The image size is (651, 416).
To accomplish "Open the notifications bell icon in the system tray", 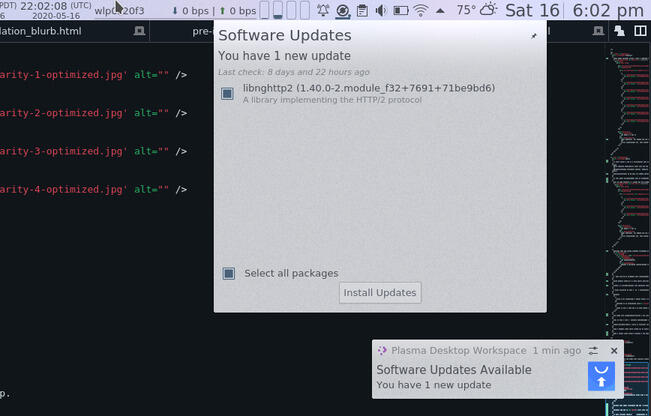I will click(323, 10).
